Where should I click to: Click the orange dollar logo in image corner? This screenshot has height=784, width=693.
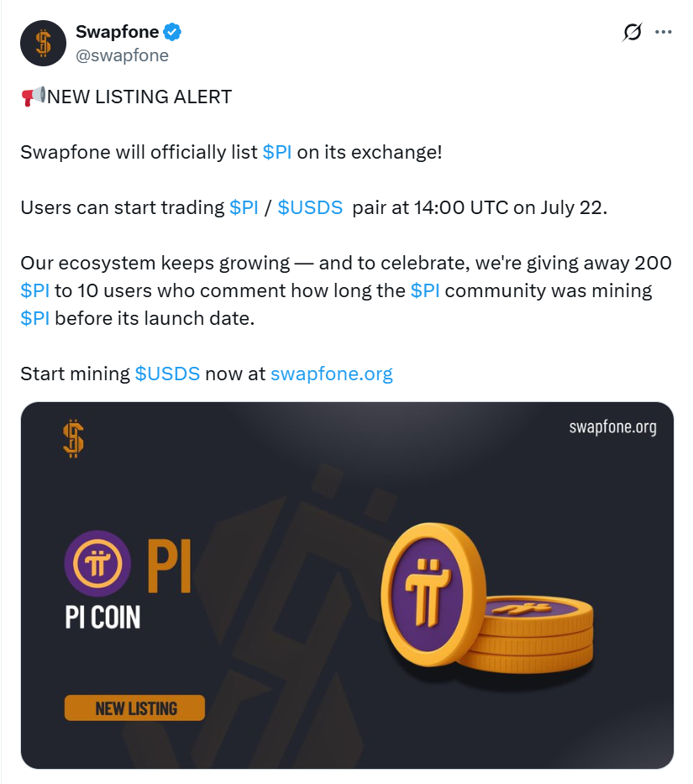click(x=74, y=438)
